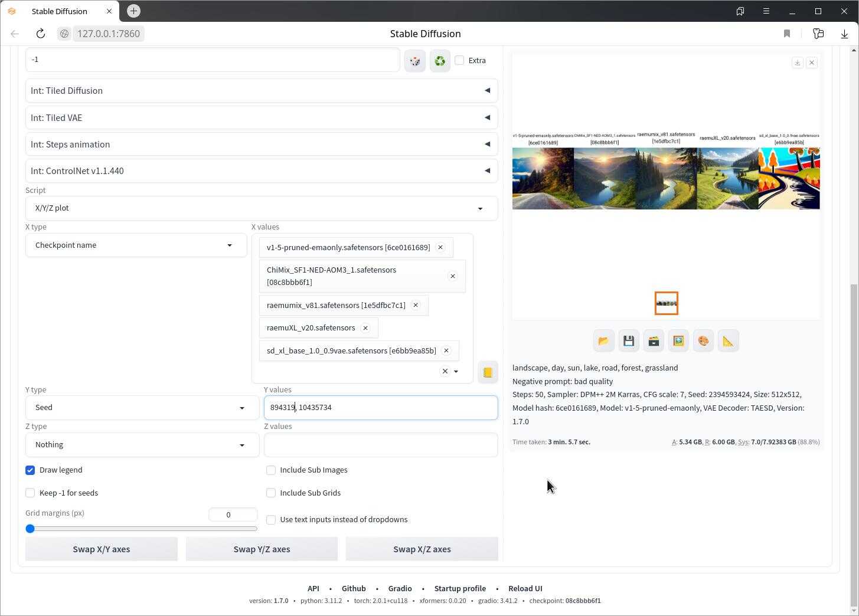859x616 pixels.
Task: Select the gallery grid thumbnail
Action: (x=667, y=303)
